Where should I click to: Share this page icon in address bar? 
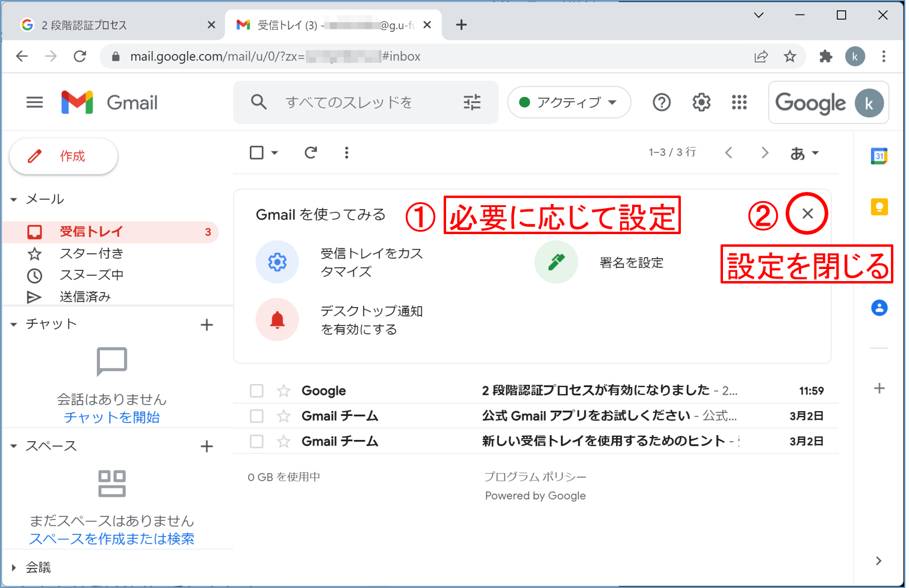pos(761,57)
